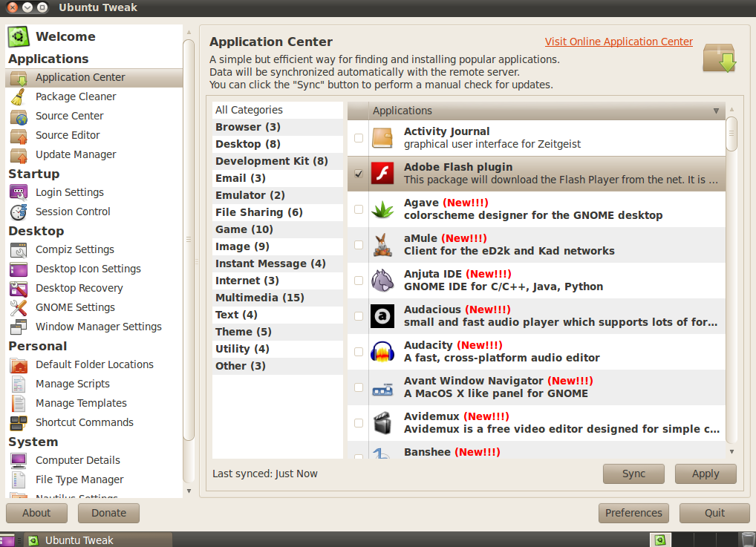Click the Avidemux clapperboard icon

(x=382, y=423)
